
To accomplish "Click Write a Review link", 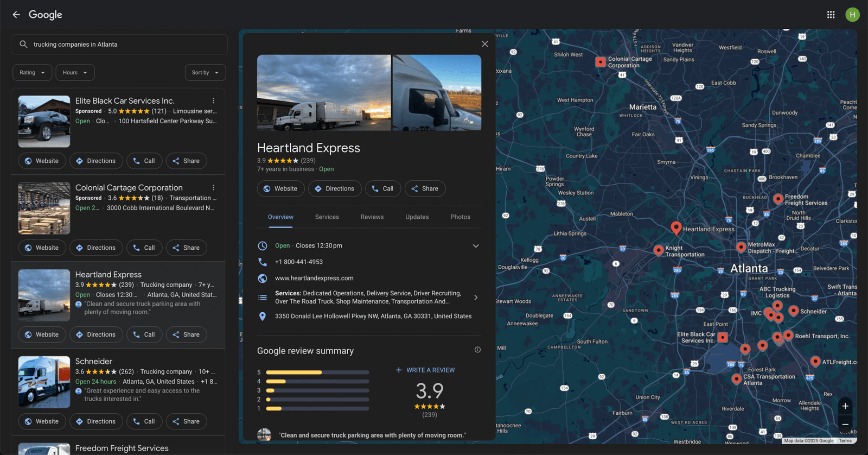I will coord(425,370).
